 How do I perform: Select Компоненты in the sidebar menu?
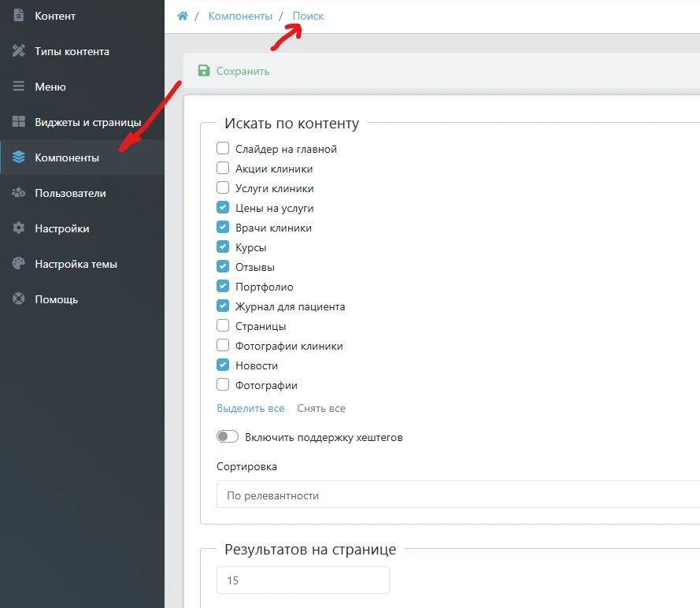pyautogui.click(x=67, y=158)
